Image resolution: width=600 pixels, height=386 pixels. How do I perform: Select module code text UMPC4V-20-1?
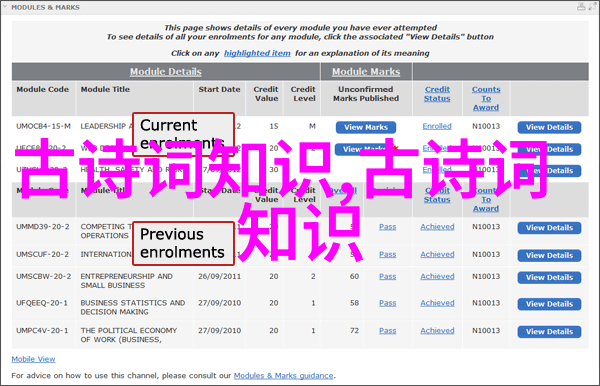coord(42,331)
